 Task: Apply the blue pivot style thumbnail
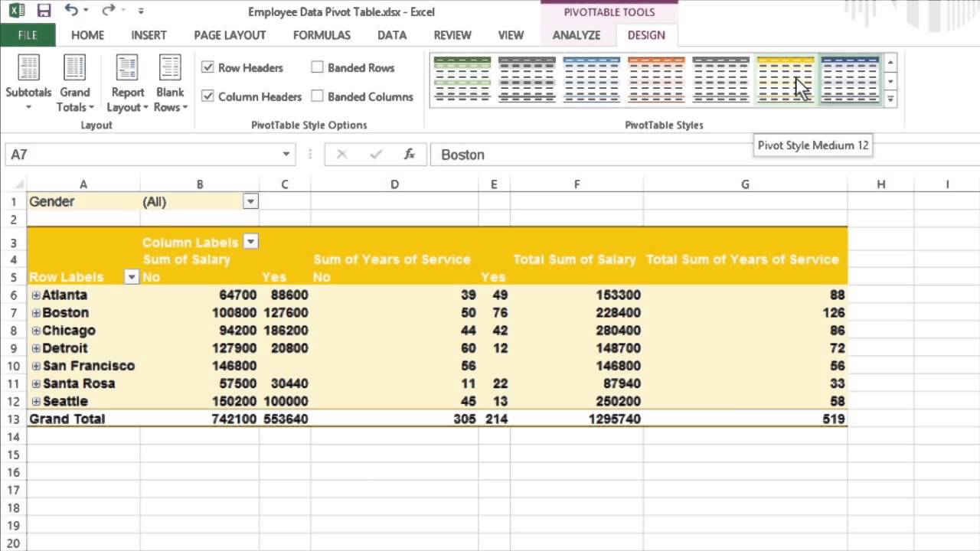591,80
